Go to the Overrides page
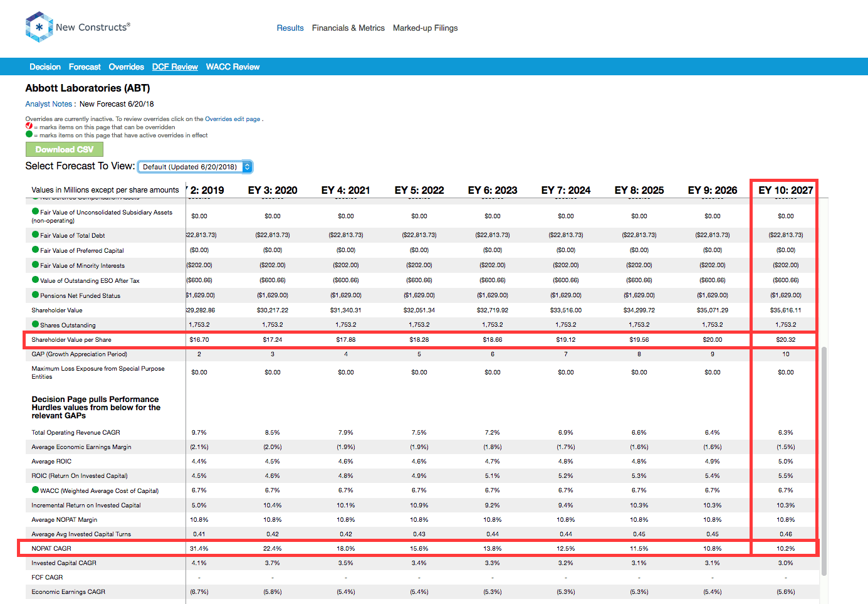This screenshot has height=604, width=868. (126, 66)
